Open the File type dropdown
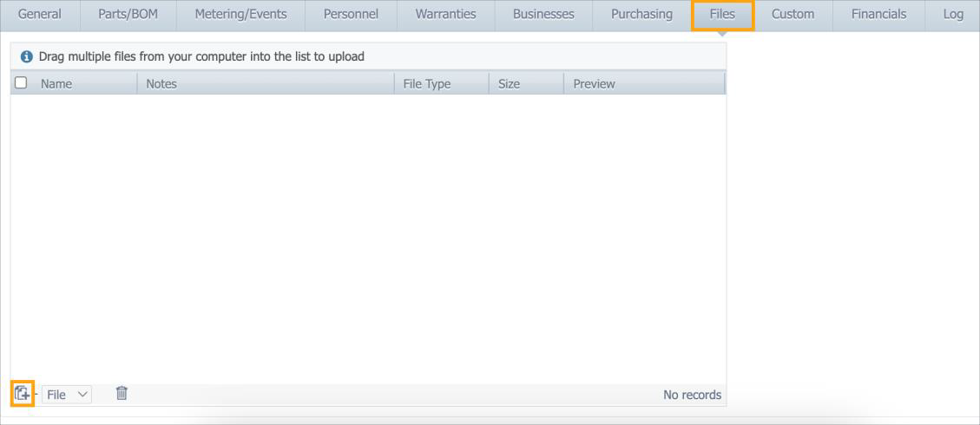This screenshot has width=980, height=425. coord(67,395)
